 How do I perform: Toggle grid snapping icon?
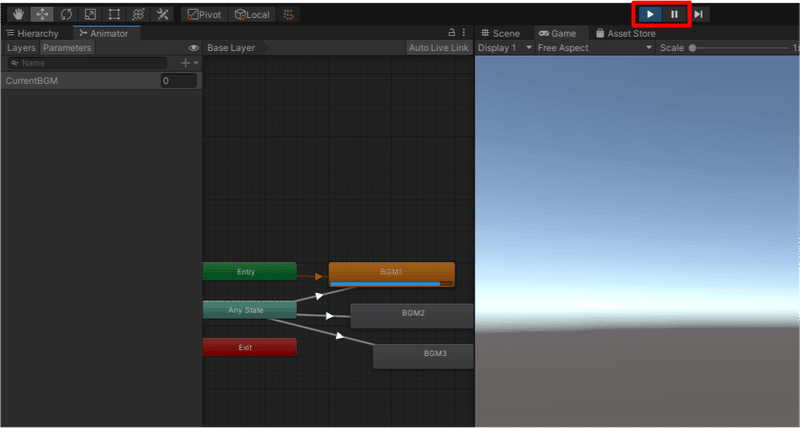tap(289, 14)
